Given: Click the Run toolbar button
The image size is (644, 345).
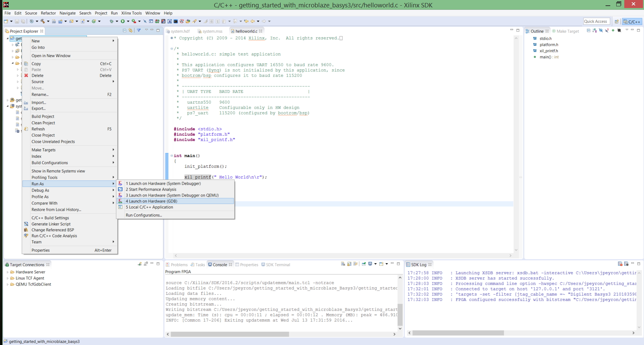Looking at the screenshot, I should [123, 21].
